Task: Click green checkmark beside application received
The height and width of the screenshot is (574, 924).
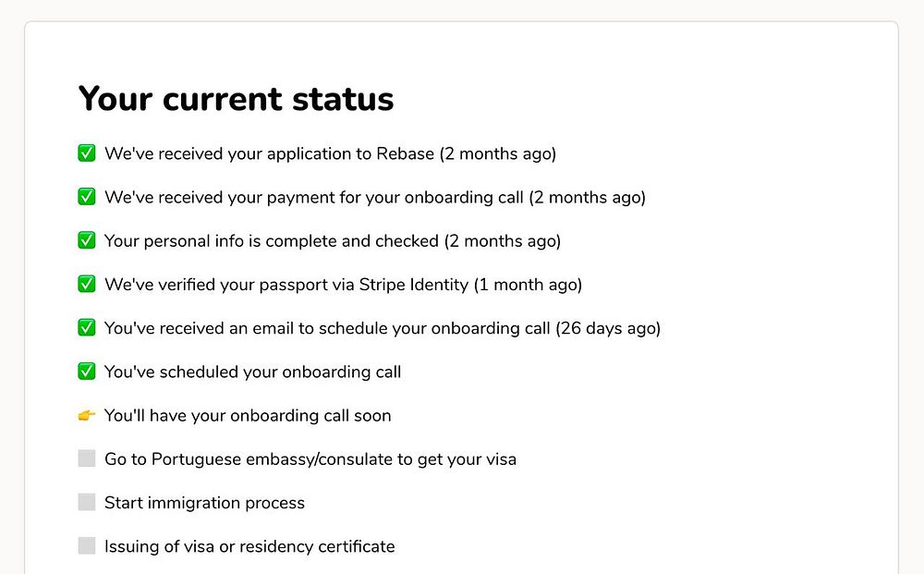Action: click(x=87, y=153)
